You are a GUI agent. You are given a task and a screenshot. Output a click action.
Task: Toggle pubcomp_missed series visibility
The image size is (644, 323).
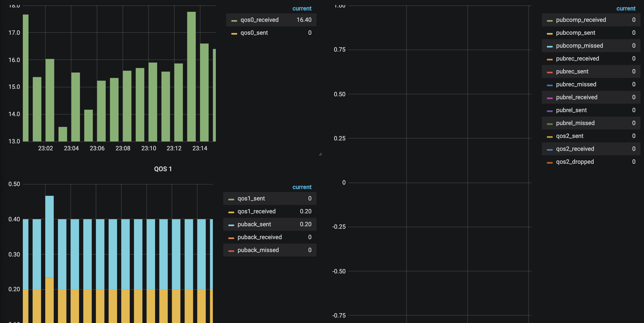[x=579, y=46]
